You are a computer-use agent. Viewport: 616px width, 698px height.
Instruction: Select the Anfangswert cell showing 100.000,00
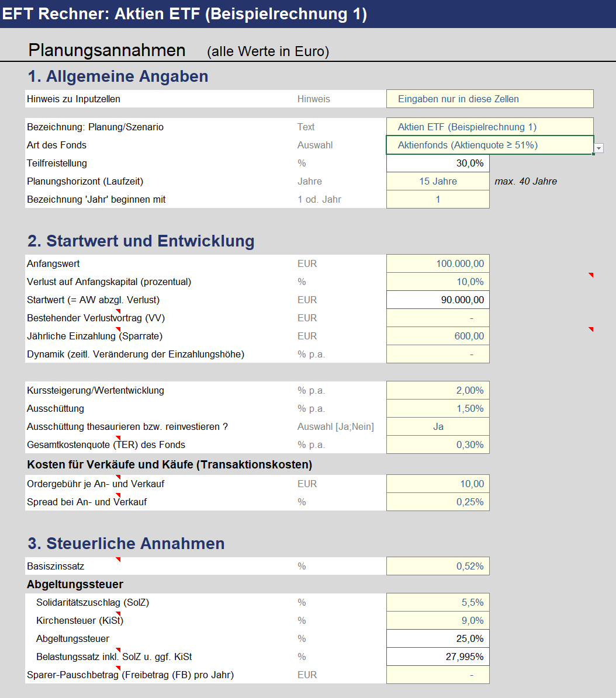point(438,263)
